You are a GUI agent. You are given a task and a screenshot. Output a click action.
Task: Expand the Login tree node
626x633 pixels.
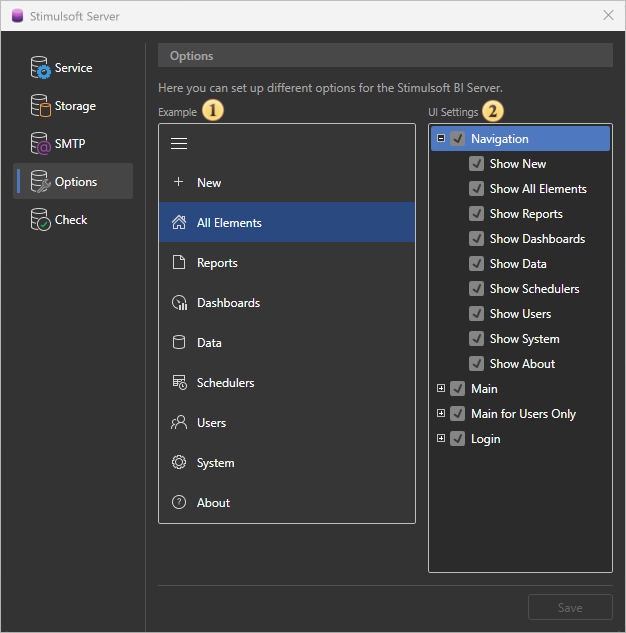[441, 438]
